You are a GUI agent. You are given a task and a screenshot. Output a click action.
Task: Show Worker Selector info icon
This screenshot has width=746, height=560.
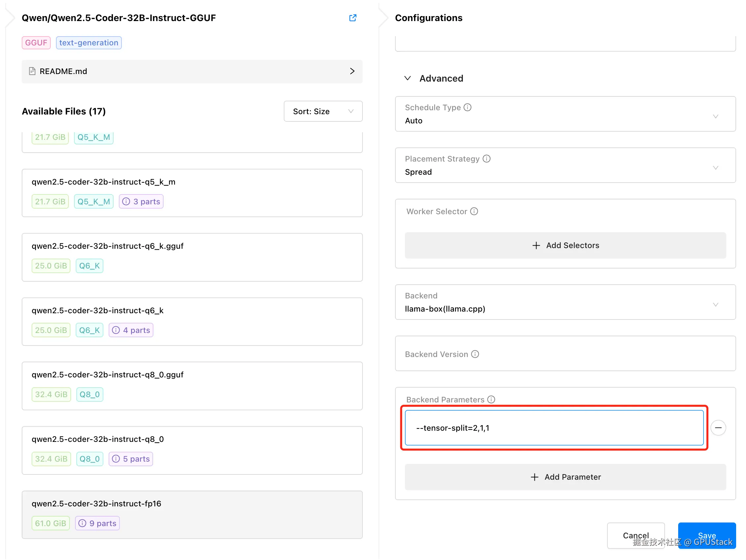pyautogui.click(x=474, y=211)
